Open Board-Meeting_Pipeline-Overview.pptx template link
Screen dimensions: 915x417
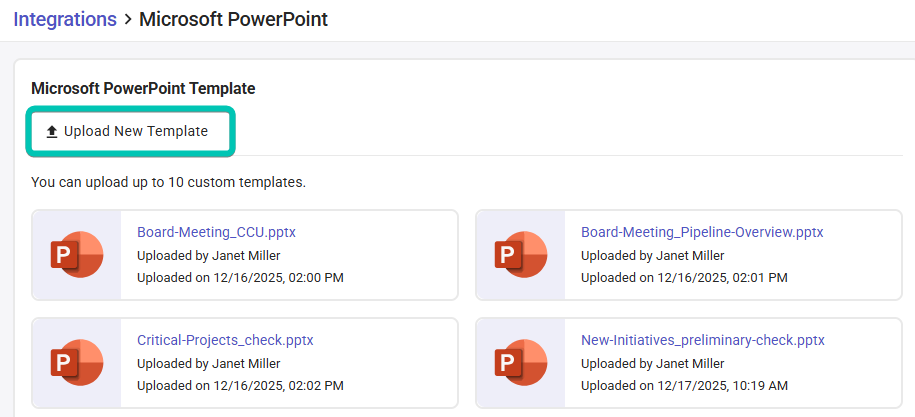702,232
